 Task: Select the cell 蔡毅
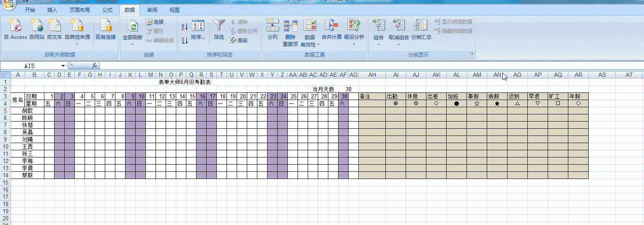tap(27, 175)
